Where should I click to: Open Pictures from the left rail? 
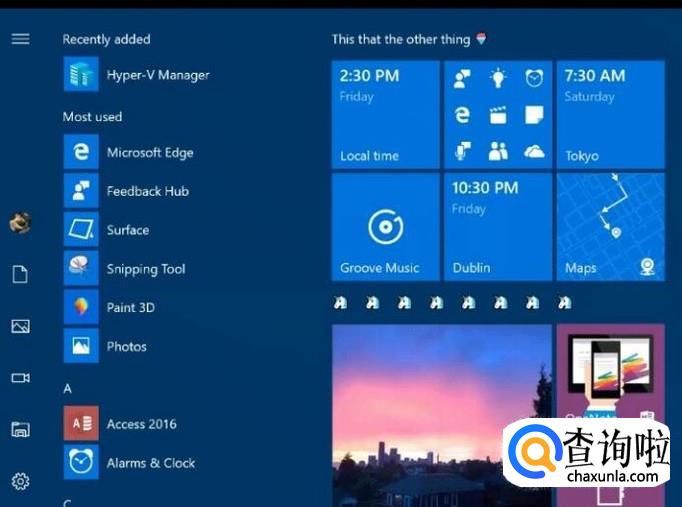[x=20, y=326]
